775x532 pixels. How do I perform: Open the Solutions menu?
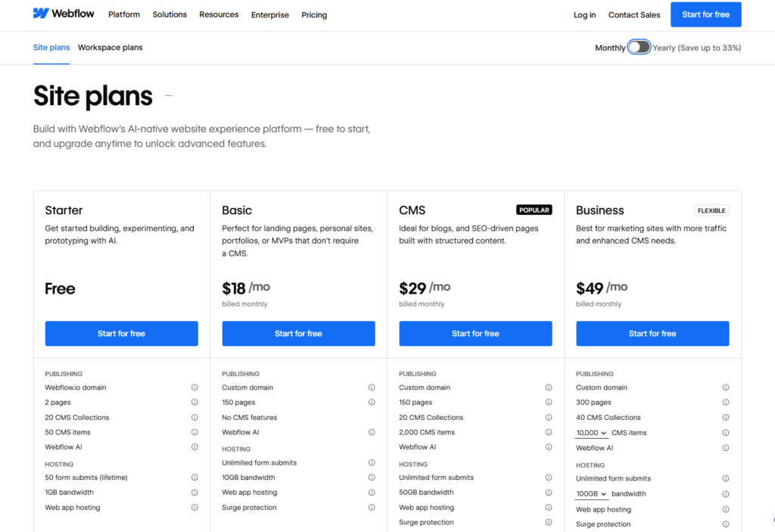click(x=170, y=15)
